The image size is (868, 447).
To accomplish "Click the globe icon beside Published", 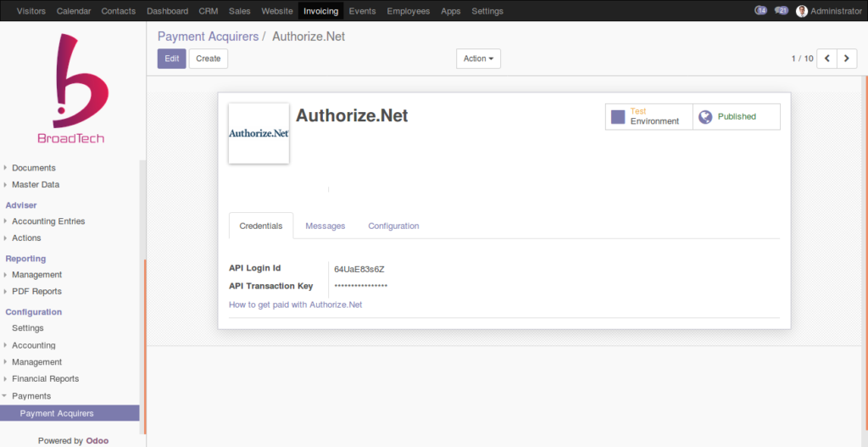I will pyautogui.click(x=705, y=117).
